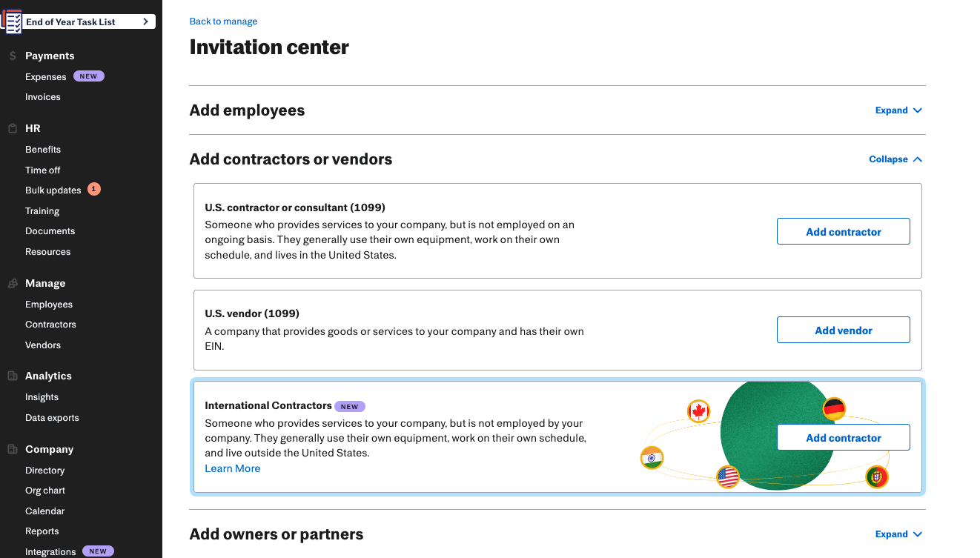Open the End of Year Task List chevron
This screenshot has width=980, height=558.
click(x=146, y=21)
